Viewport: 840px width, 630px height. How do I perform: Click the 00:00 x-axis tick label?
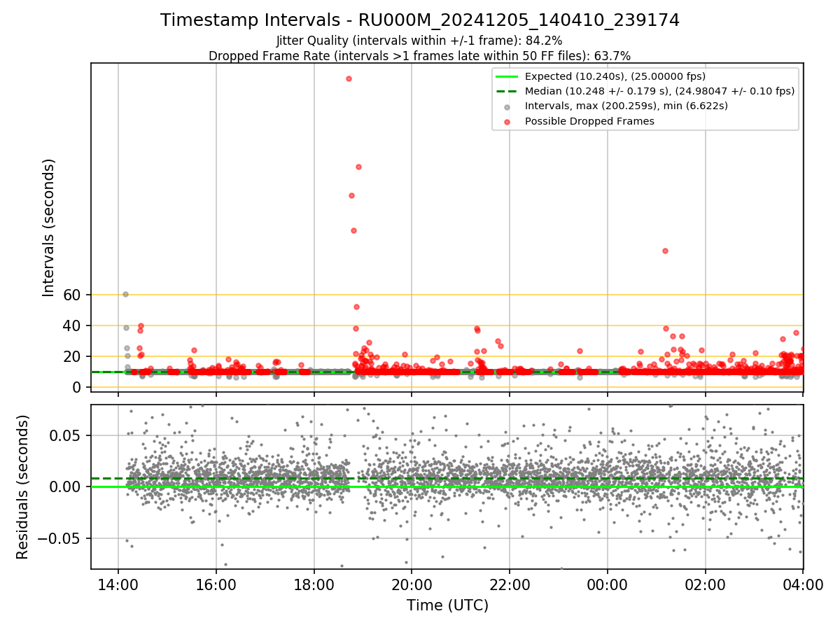[x=607, y=585]
